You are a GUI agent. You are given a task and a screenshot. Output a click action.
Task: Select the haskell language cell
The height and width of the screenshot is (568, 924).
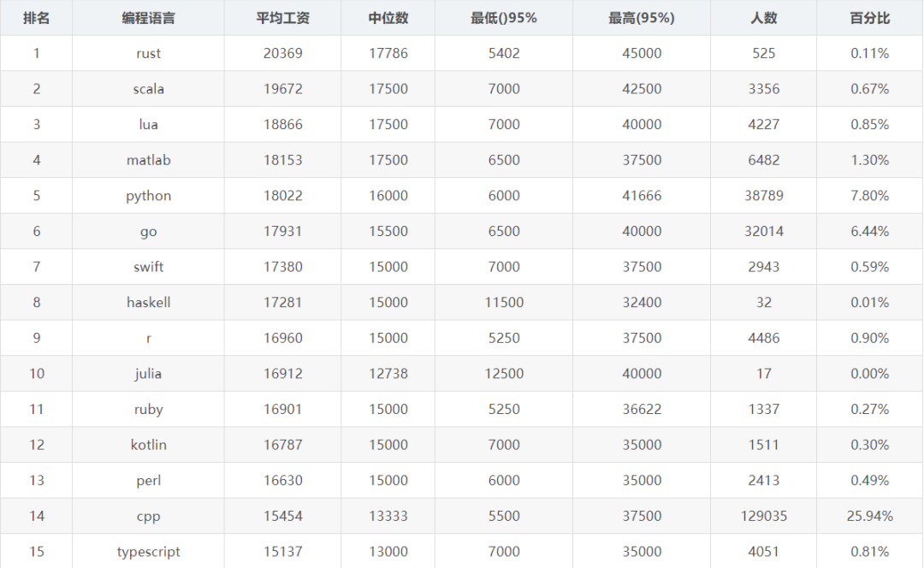pos(149,302)
